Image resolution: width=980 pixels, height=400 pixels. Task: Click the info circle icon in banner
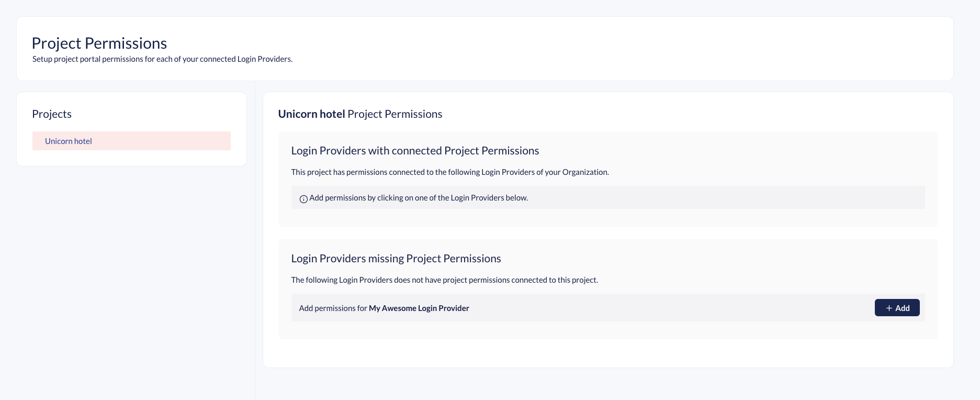pyautogui.click(x=303, y=199)
